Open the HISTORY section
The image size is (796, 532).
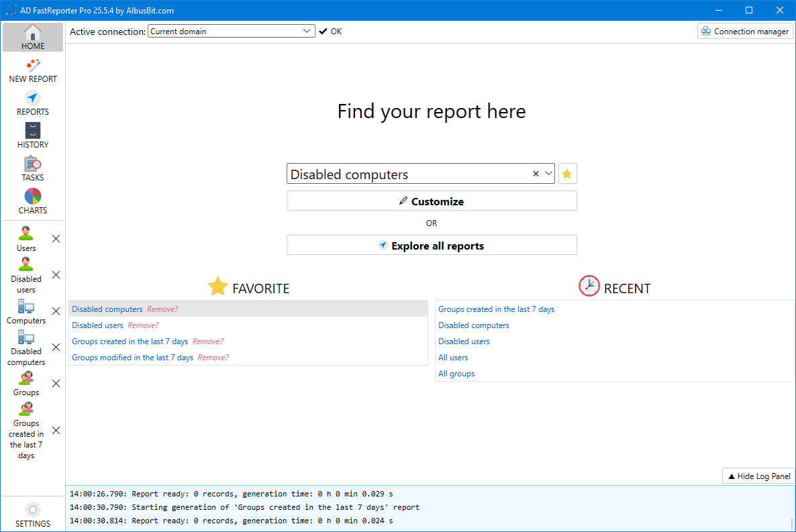click(x=33, y=136)
